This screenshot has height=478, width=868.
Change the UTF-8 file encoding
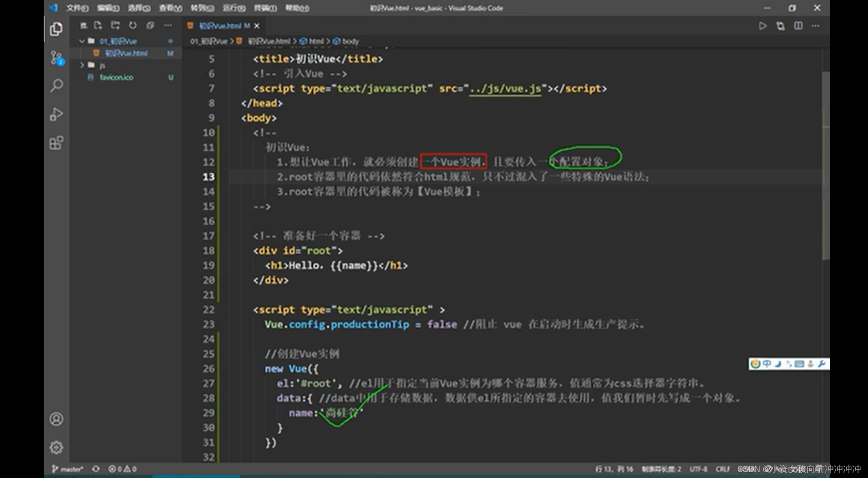tap(698, 468)
